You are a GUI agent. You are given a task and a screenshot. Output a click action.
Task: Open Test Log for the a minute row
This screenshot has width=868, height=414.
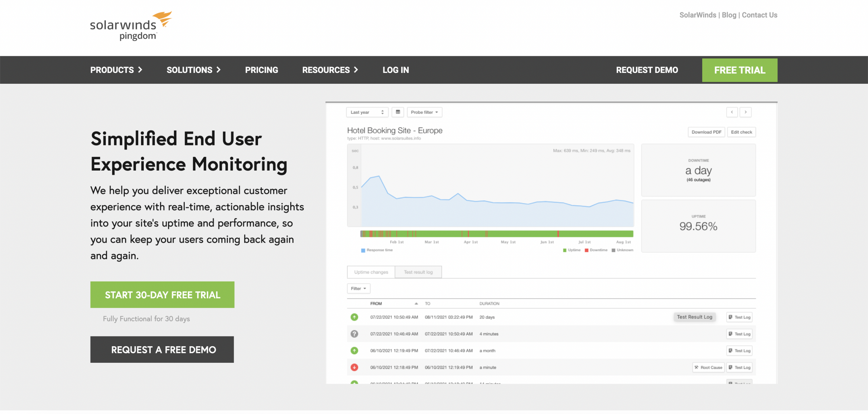coord(739,368)
